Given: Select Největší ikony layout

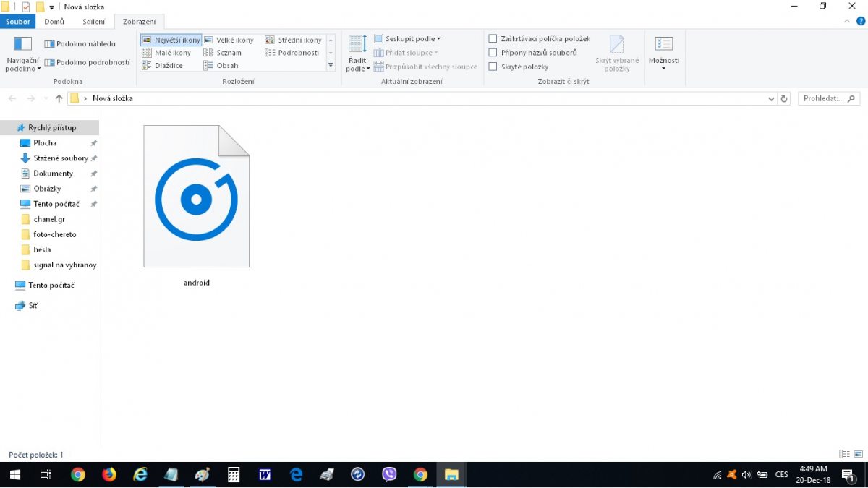Looking at the screenshot, I should tap(171, 40).
